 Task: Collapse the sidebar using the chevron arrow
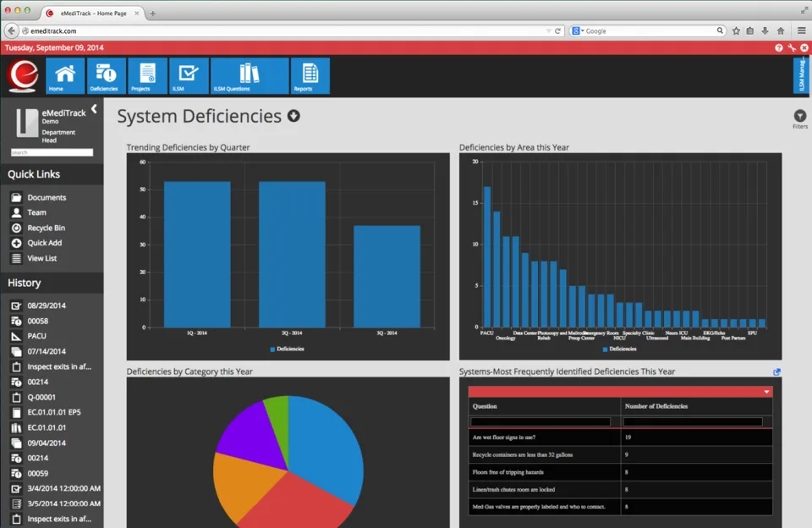[x=94, y=109]
